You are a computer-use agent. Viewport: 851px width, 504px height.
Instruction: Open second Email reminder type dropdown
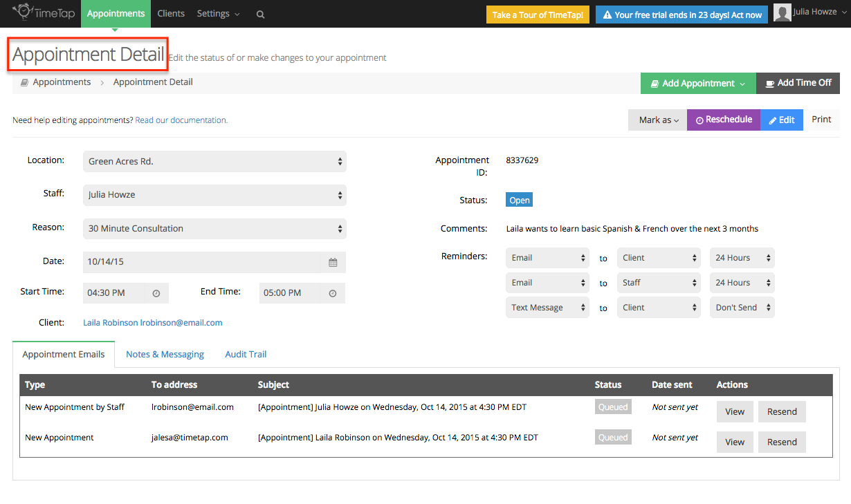pos(547,283)
